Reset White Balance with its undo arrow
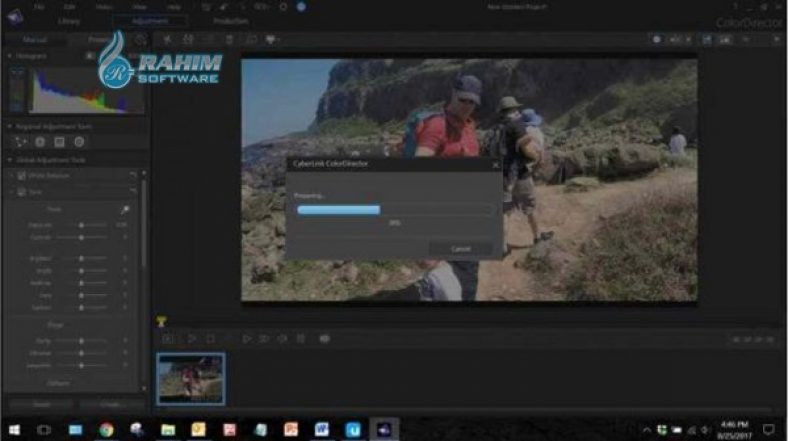788x441 pixels. (x=132, y=175)
